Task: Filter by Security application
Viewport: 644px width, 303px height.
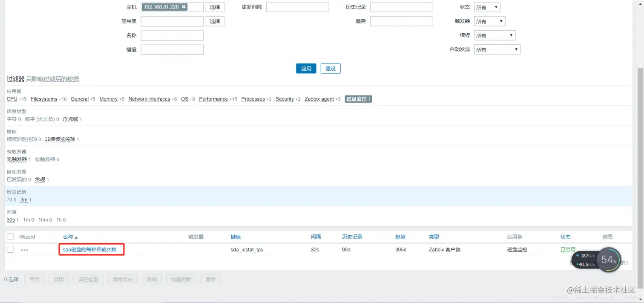Action: 285,99
